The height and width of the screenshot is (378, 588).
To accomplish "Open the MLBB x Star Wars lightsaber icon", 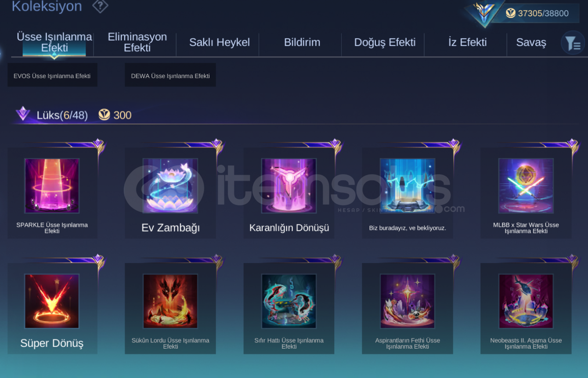I will tap(526, 186).
